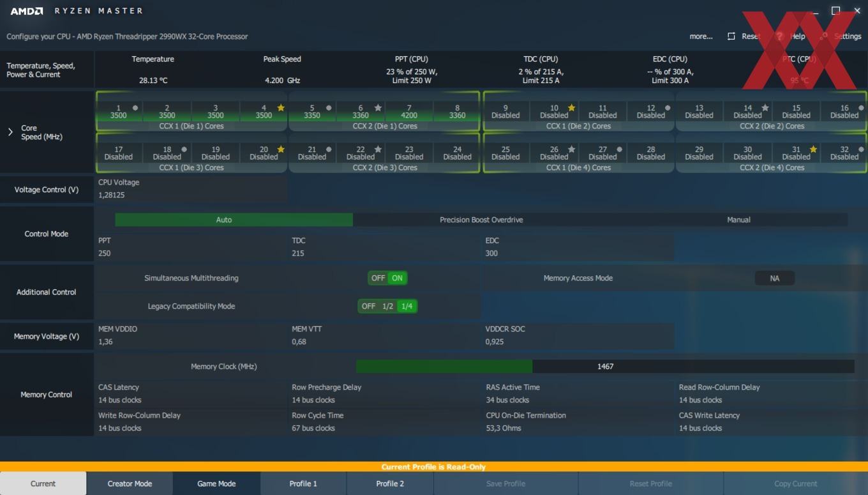Click the MEM VTT value field
The height and width of the screenshot is (495, 868).
[385, 342]
